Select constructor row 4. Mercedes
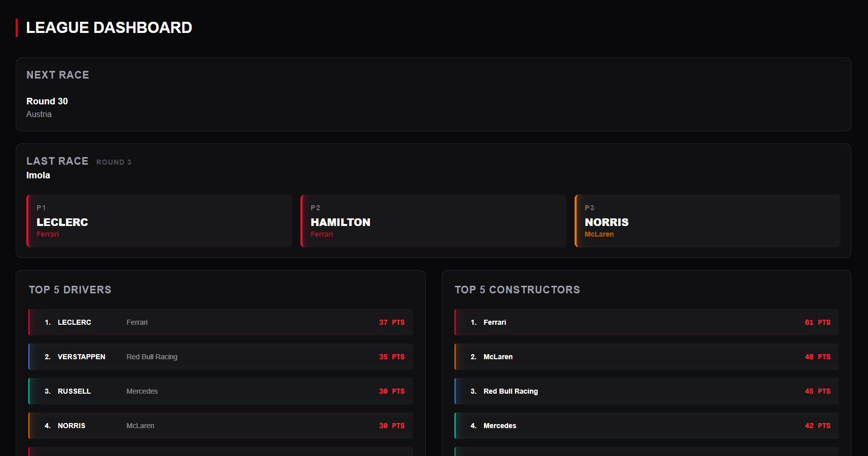 [x=647, y=426]
